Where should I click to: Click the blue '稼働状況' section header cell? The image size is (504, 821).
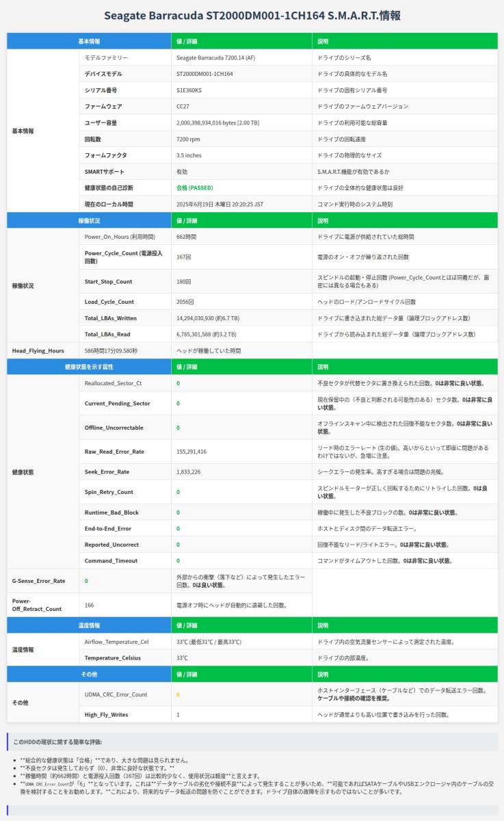click(89, 221)
